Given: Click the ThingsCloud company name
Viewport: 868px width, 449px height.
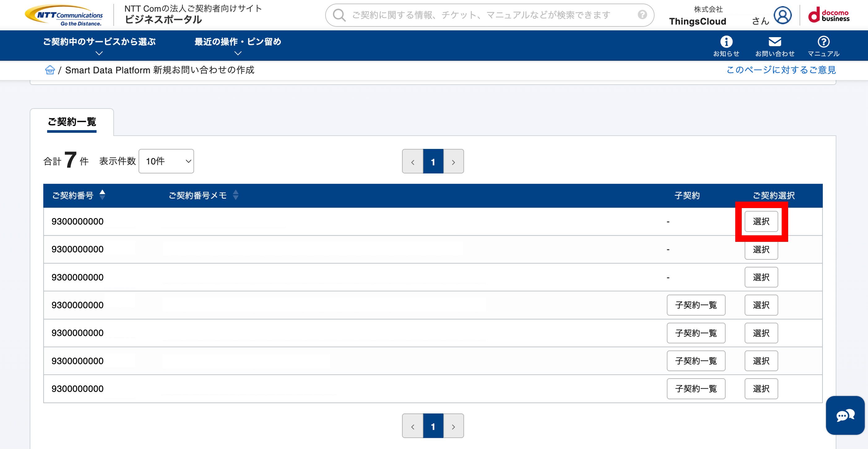Looking at the screenshot, I should tap(697, 21).
